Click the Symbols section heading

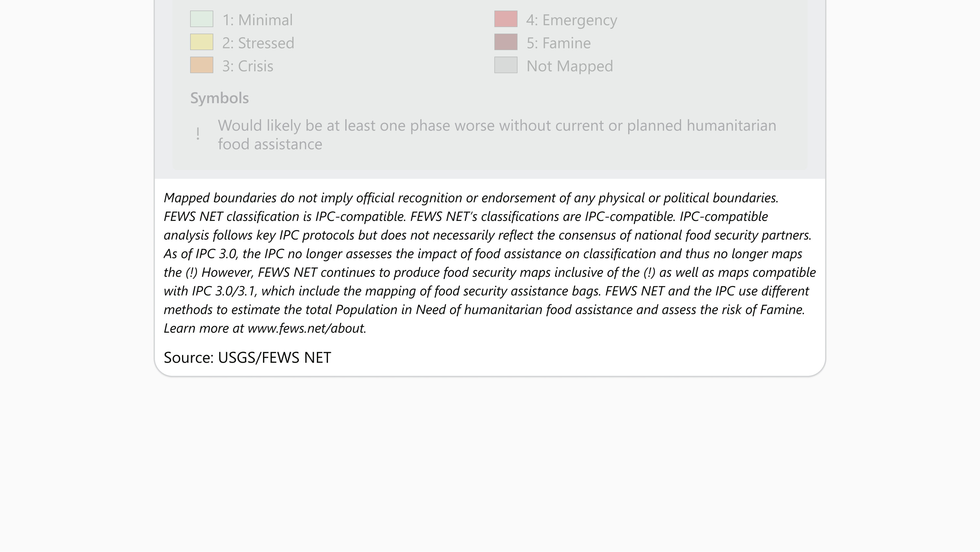(x=220, y=98)
